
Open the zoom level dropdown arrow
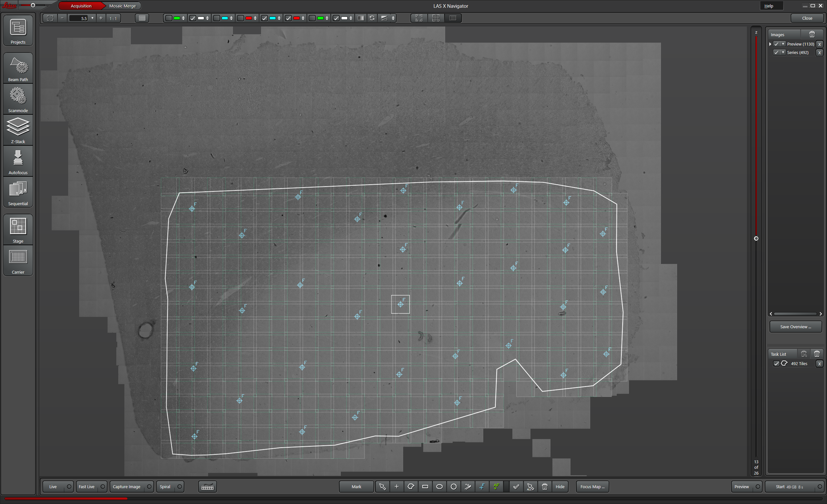coord(92,18)
